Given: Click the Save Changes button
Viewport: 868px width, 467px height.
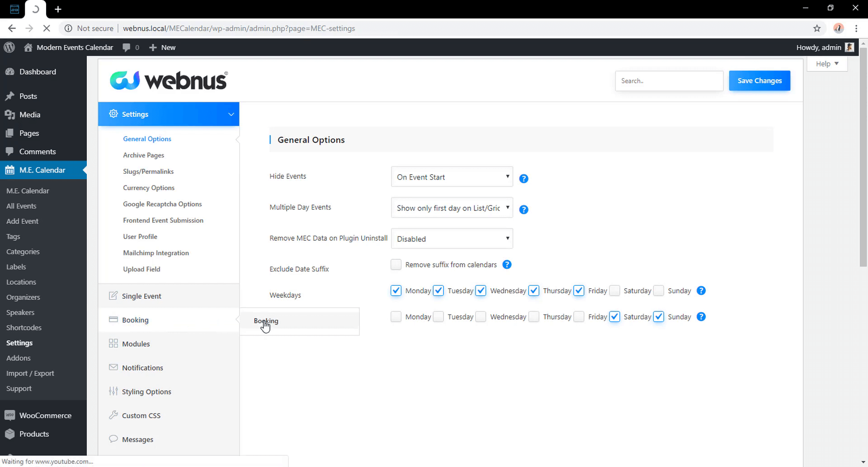Looking at the screenshot, I should [x=759, y=81].
